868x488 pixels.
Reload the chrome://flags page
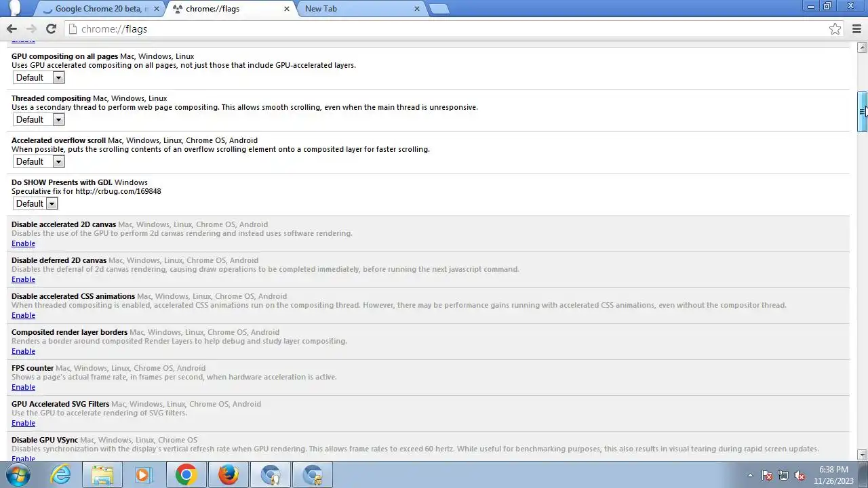click(x=51, y=28)
